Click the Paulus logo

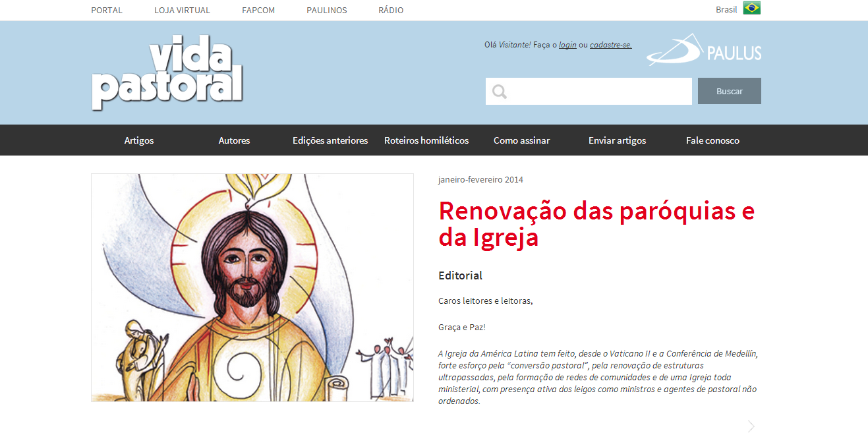pyautogui.click(x=704, y=50)
